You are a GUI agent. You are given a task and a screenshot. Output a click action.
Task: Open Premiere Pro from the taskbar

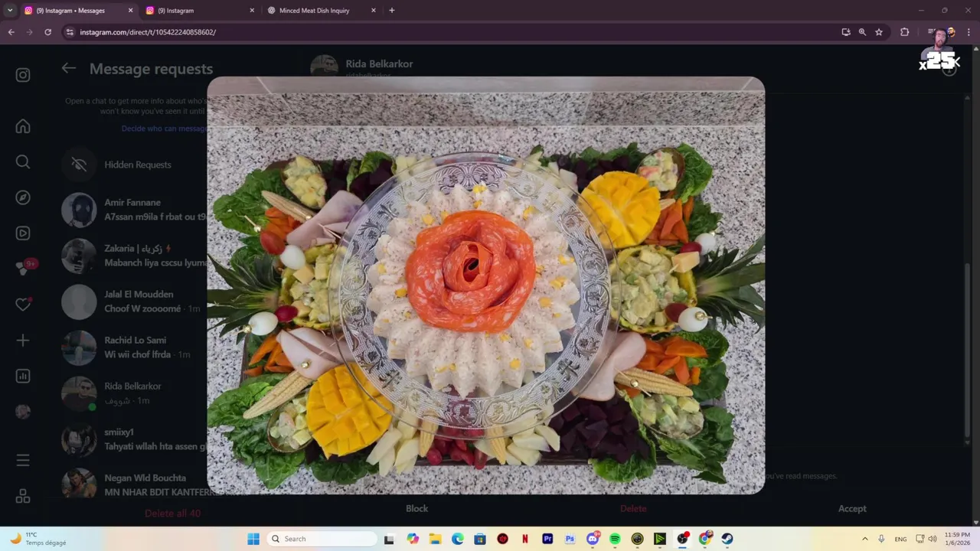547,539
